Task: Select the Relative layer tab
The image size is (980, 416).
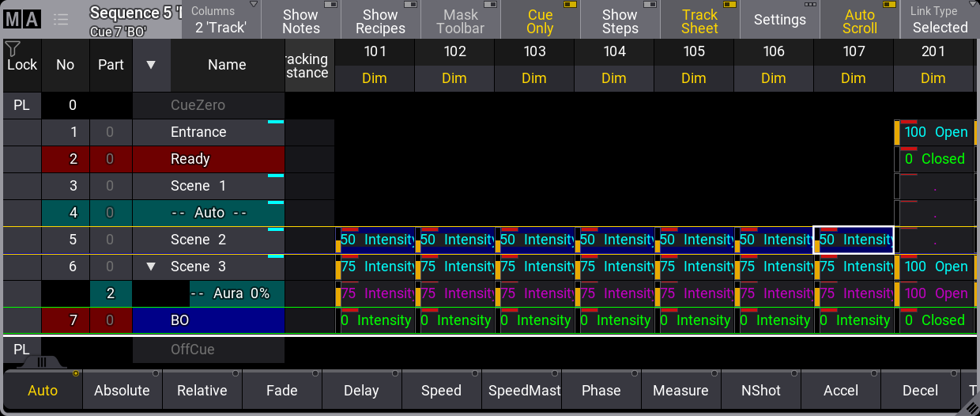Action: pyautogui.click(x=202, y=390)
